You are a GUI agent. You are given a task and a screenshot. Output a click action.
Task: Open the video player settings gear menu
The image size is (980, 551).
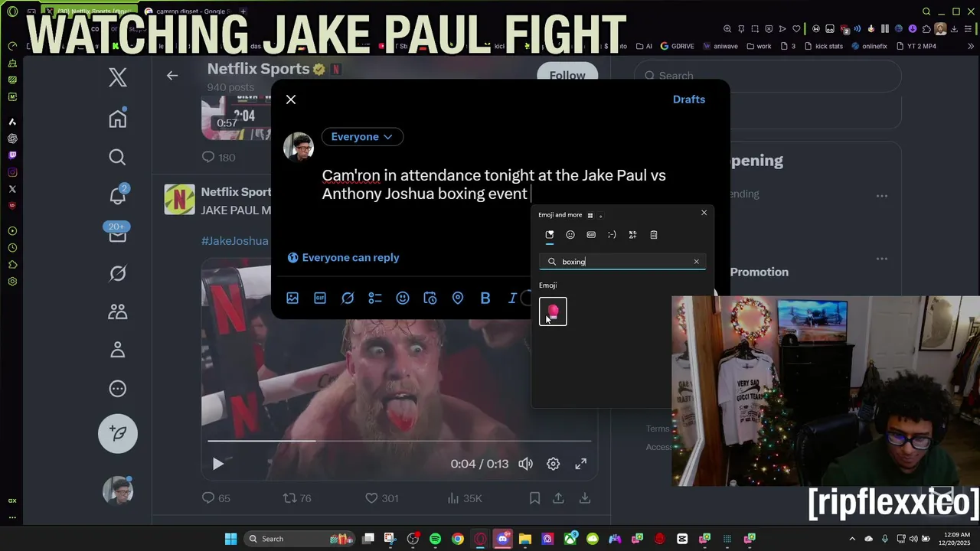point(553,464)
